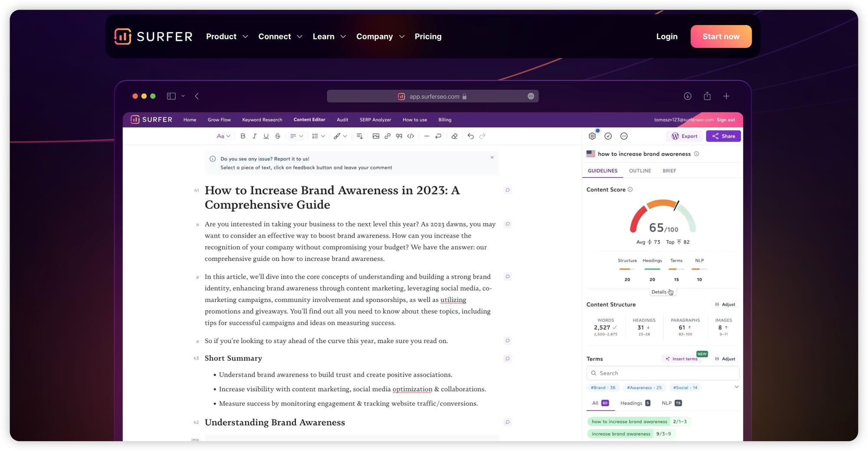
Task: Open Keyword Research in app menu
Action: coord(262,120)
